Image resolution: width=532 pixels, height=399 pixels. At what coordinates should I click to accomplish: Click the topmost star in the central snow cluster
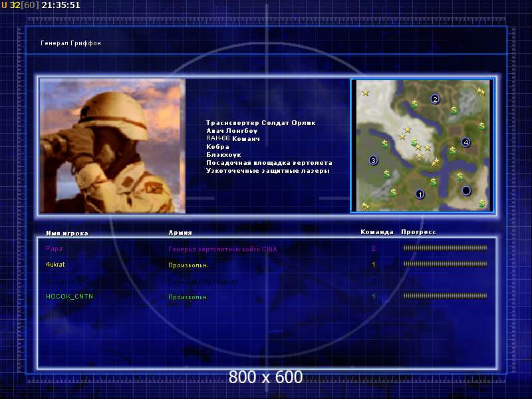coord(408,130)
